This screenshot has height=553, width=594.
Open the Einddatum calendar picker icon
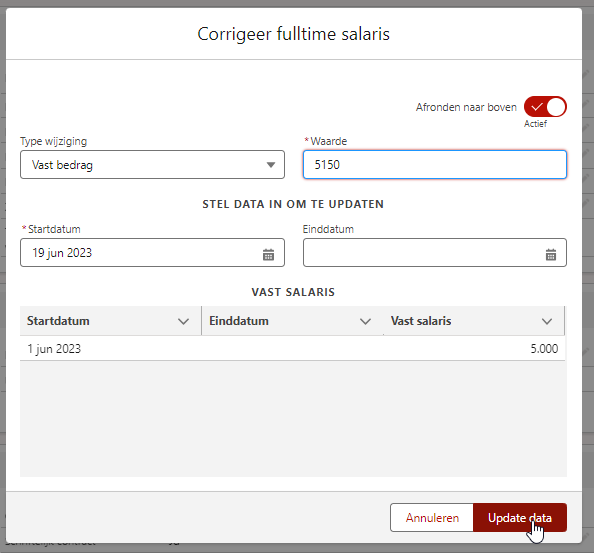(x=551, y=255)
